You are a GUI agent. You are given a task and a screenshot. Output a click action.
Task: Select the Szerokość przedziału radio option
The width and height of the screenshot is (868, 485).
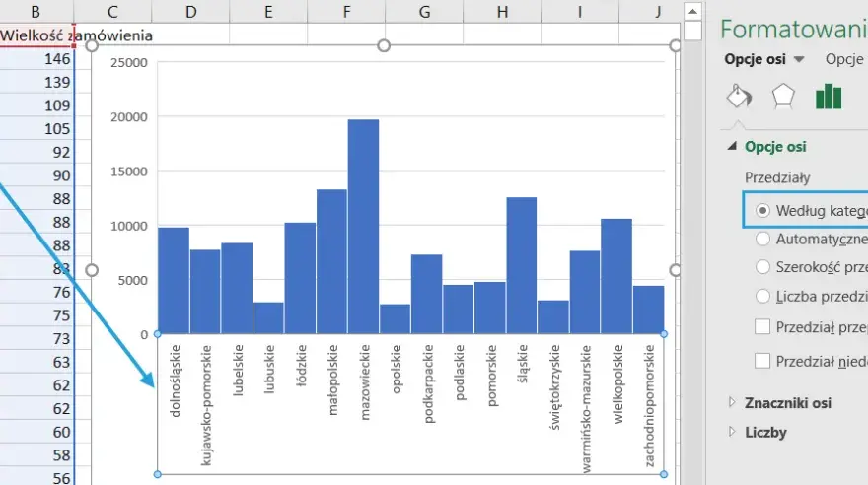(762, 267)
